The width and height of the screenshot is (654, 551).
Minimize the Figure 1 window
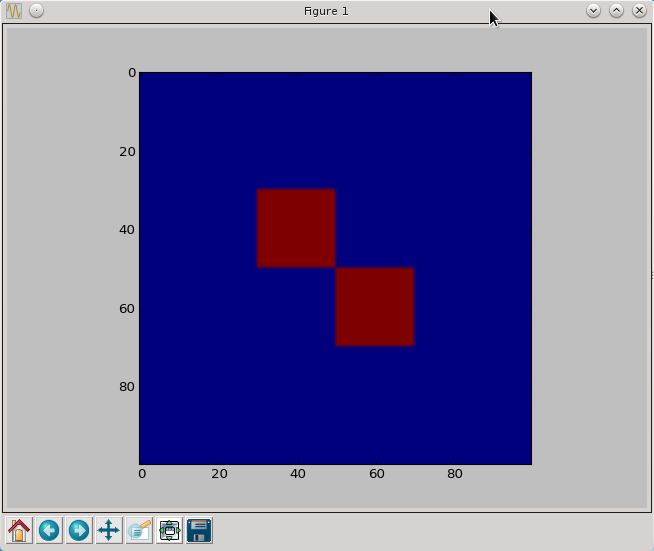[x=593, y=11]
